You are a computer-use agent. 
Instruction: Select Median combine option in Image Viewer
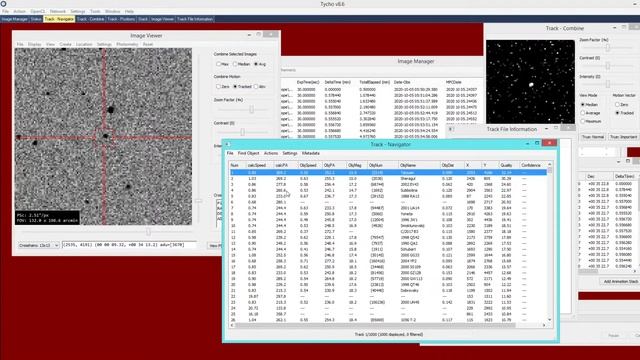pyautogui.click(x=241, y=64)
